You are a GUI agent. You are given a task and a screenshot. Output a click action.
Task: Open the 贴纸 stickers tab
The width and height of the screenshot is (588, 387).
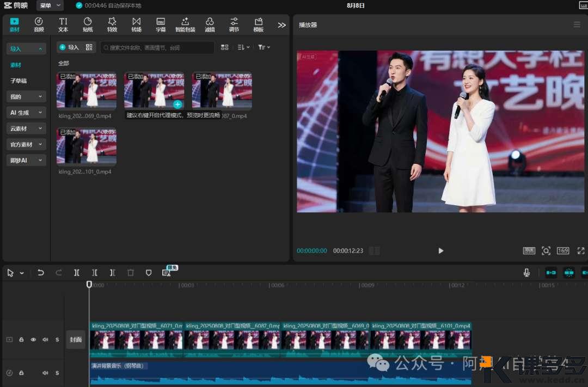[88, 24]
